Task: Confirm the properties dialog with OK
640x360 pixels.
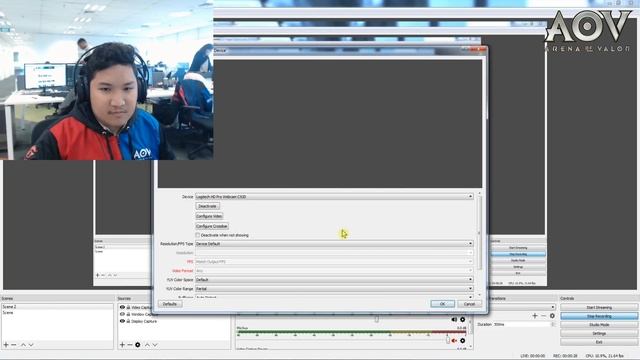Action: point(442,304)
